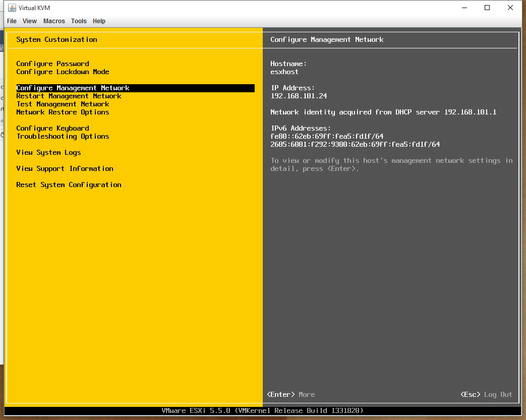Select View System Logs
This screenshot has width=526, height=420.
pos(48,153)
